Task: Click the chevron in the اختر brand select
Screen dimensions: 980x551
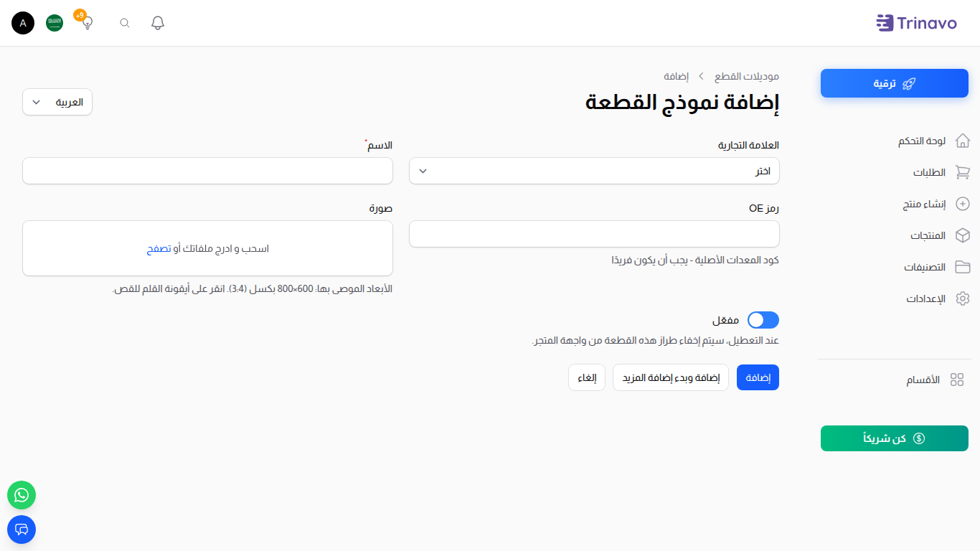Action: (x=423, y=171)
